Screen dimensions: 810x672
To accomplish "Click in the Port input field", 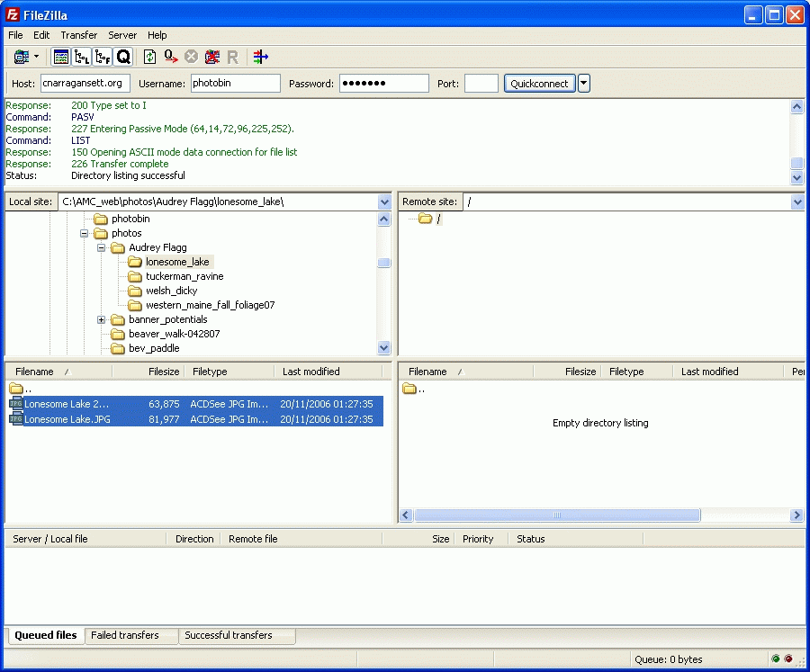I will click(x=481, y=84).
